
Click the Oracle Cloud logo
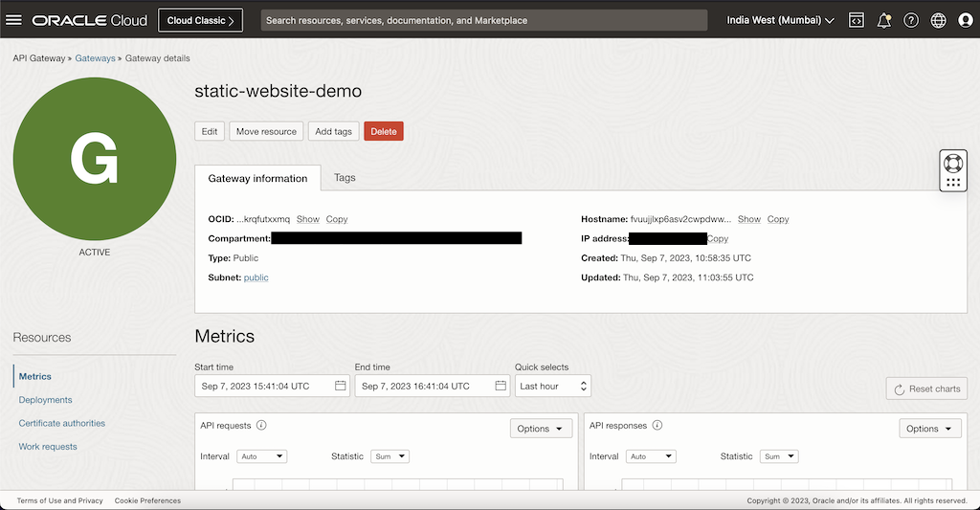point(90,20)
